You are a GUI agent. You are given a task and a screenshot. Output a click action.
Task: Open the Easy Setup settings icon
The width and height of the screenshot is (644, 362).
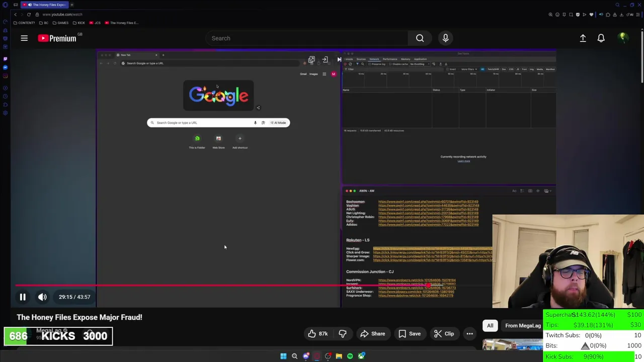pos(637,15)
